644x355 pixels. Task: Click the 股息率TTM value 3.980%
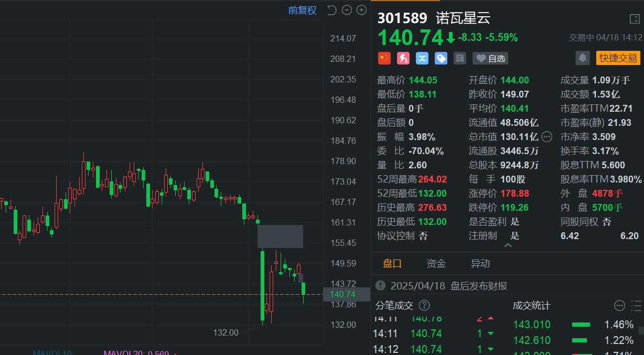click(625, 179)
